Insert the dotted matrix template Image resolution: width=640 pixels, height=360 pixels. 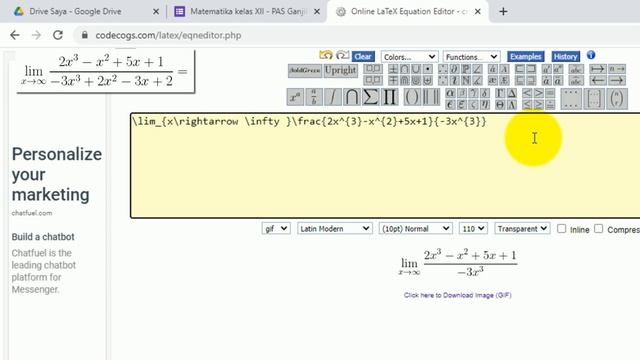[x=571, y=99]
